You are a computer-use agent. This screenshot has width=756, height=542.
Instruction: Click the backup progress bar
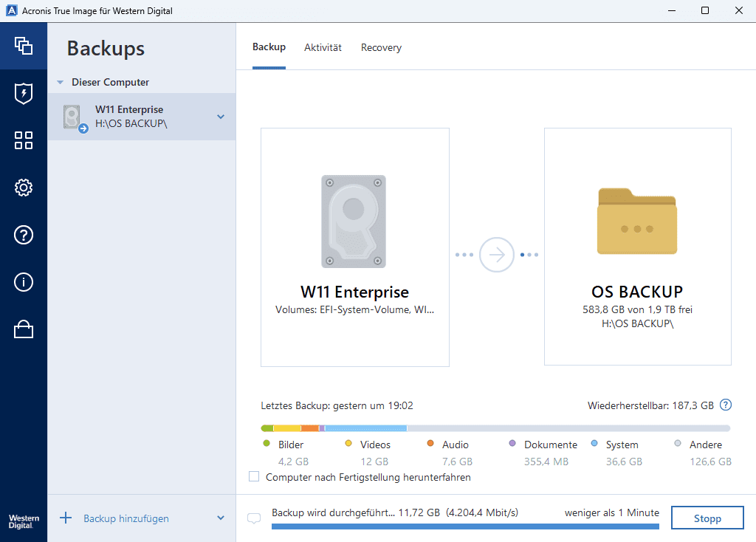click(x=465, y=526)
